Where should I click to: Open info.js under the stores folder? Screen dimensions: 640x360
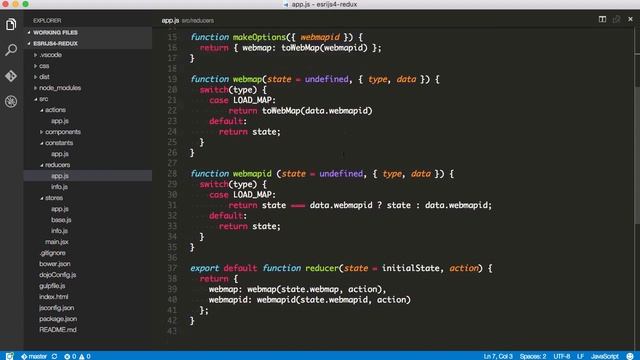click(59, 231)
